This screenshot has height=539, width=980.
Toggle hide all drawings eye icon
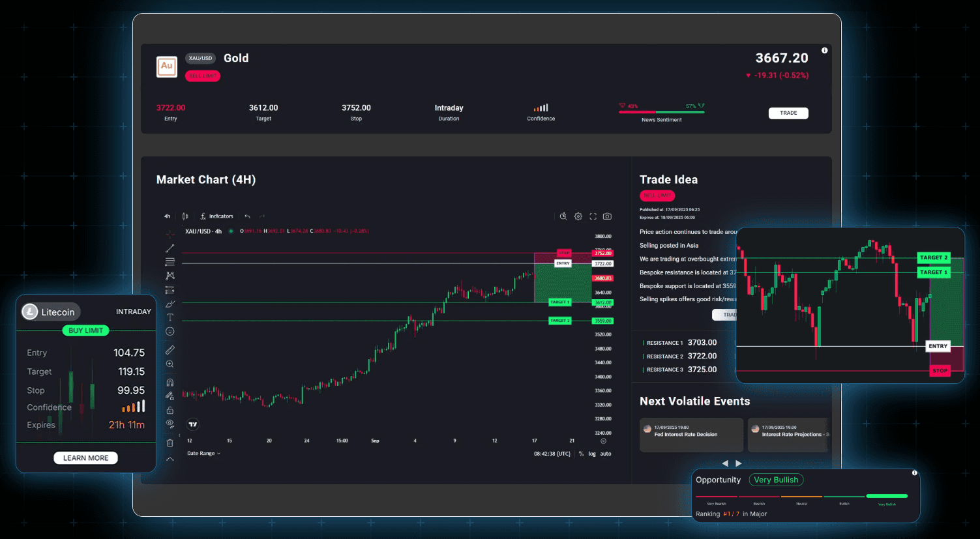(170, 424)
